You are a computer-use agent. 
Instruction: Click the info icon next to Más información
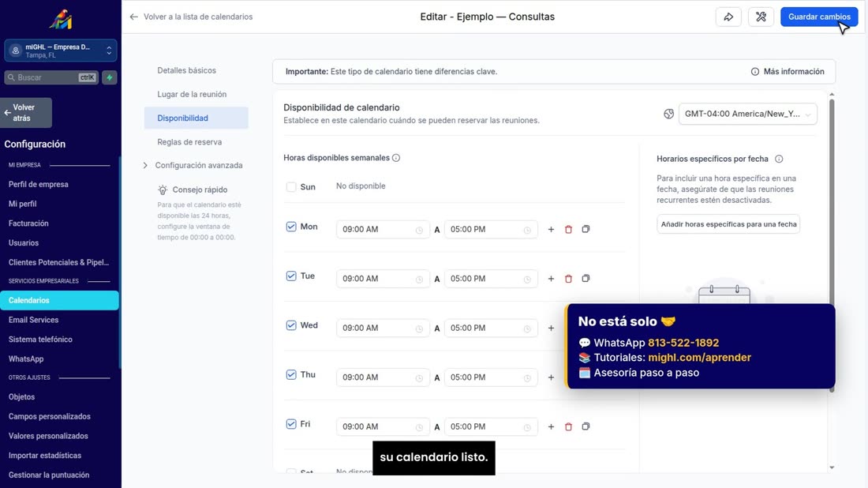click(x=754, y=71)
